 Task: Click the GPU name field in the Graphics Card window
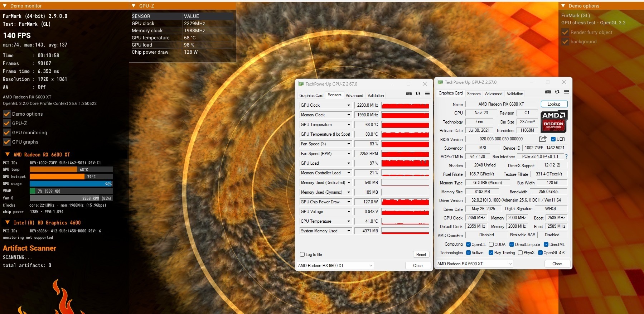(x=501, y=104)
